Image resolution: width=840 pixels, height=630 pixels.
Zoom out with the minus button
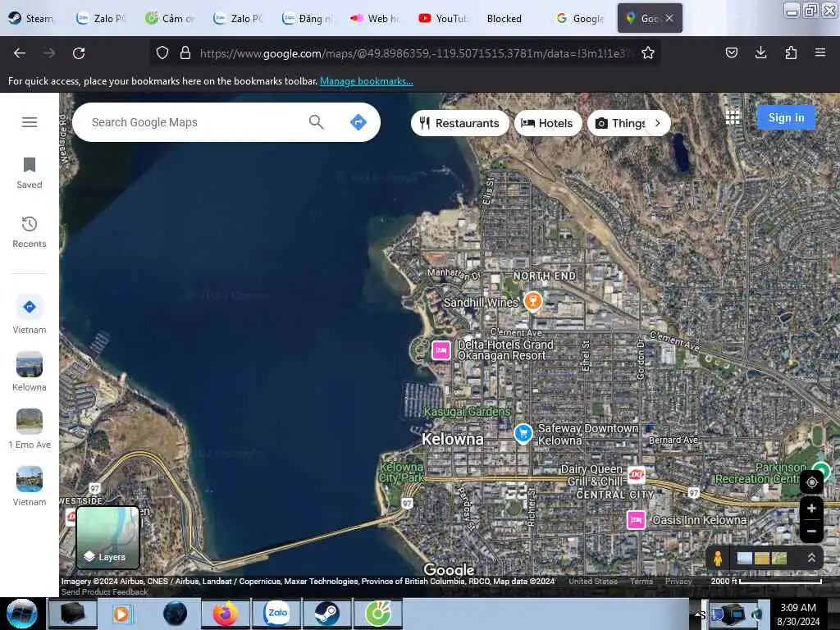811,531
